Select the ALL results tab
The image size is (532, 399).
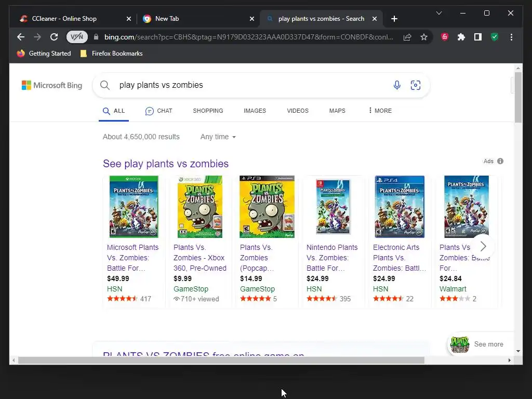114,111
